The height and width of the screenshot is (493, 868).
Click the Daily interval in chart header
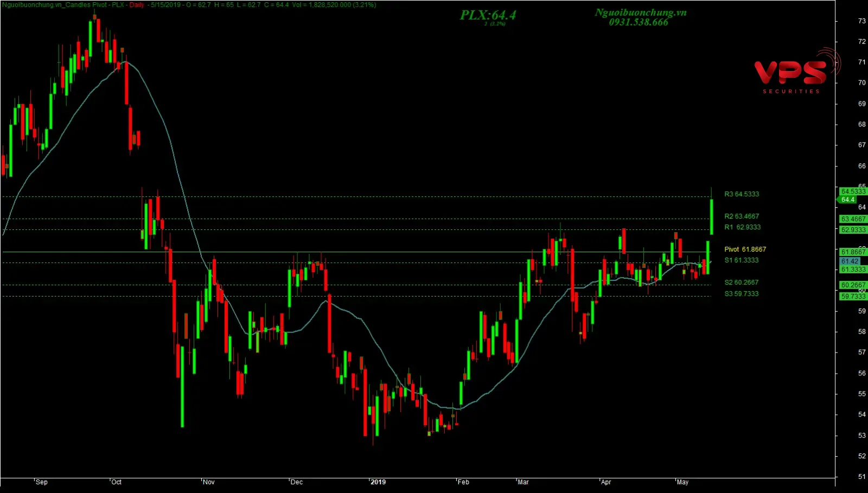(137, 5)
